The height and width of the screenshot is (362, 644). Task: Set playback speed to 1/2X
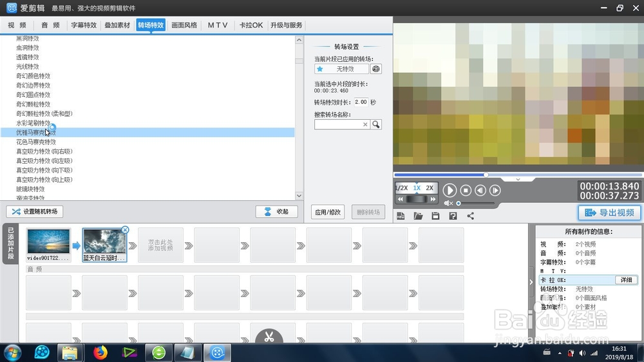coord(401,188)
